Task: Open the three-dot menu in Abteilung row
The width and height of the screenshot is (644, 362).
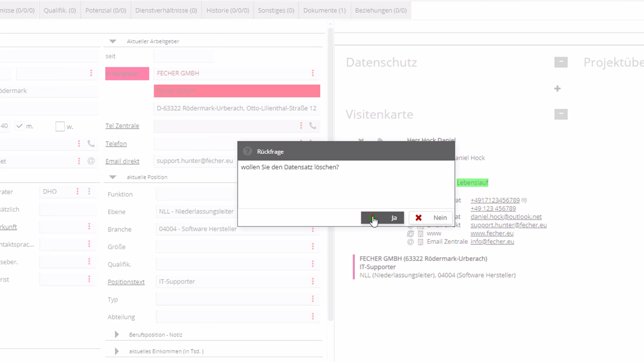Action: [x=312, y=317]
